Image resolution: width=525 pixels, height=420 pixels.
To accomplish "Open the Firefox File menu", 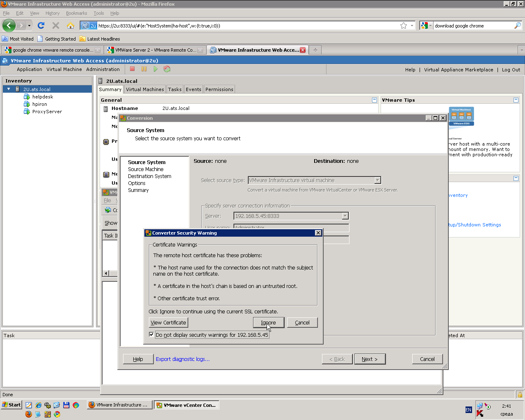I will (6, 13).
